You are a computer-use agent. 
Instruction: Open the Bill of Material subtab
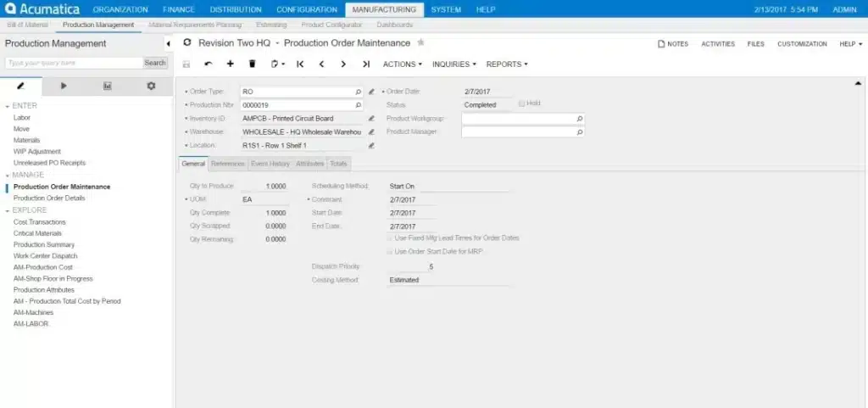coord(27,25)
